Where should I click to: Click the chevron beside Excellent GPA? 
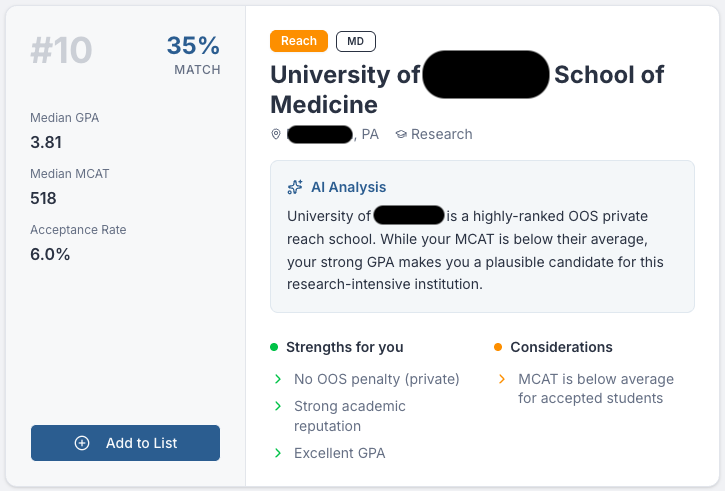point(278,453)
